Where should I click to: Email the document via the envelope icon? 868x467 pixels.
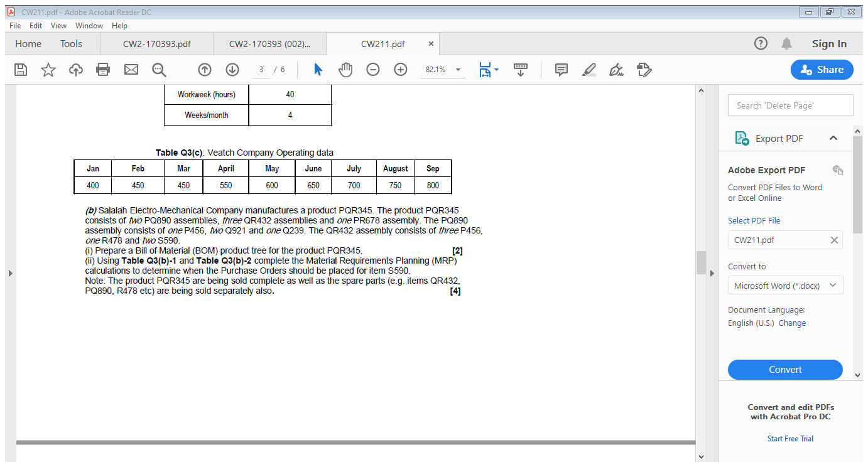131,70
